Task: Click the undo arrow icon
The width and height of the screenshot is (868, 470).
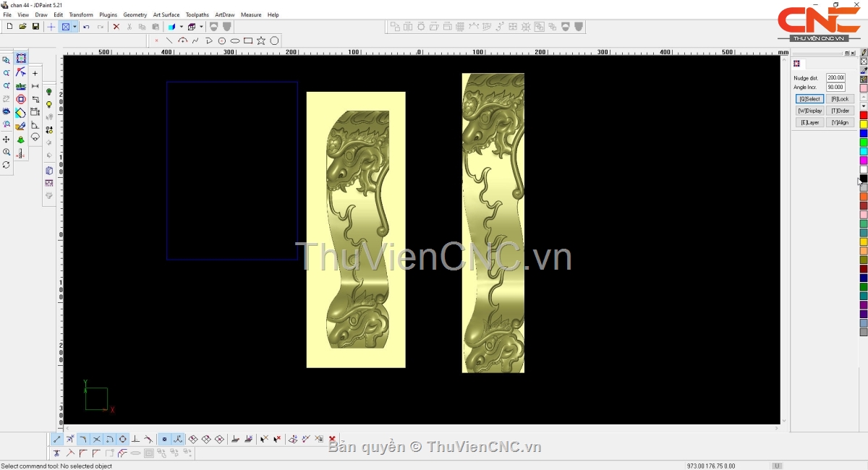Action: coord(86,27)
